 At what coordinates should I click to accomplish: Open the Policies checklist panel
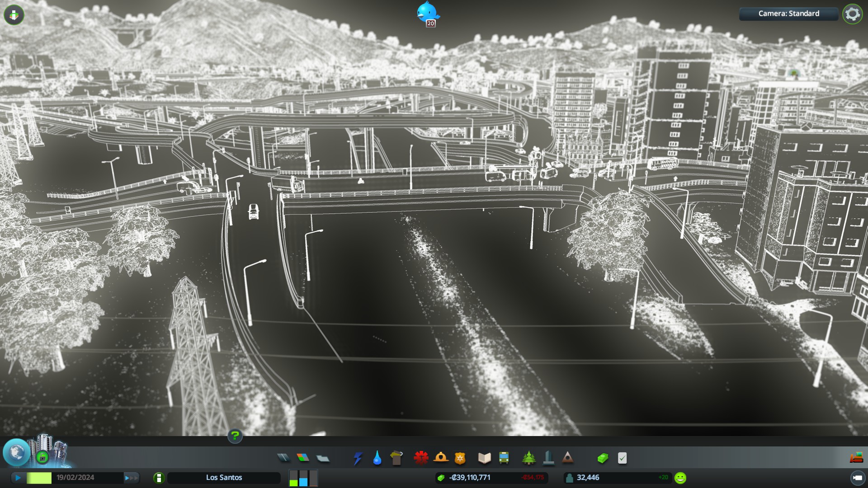622,458
